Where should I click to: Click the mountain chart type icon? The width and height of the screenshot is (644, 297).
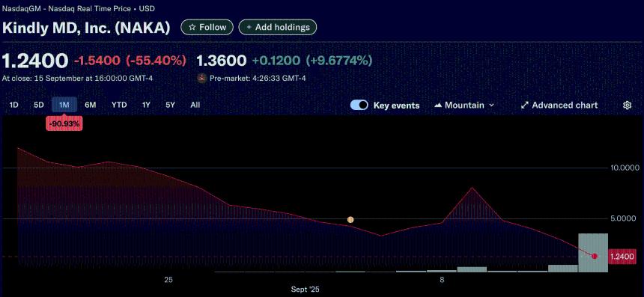(x=438, y=105)
